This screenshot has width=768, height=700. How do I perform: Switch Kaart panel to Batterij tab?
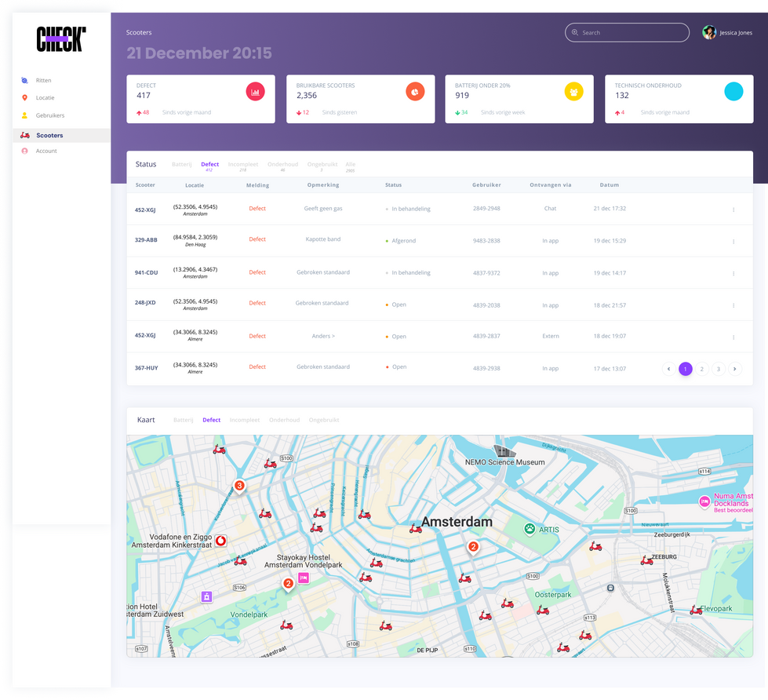click(184, 421)
